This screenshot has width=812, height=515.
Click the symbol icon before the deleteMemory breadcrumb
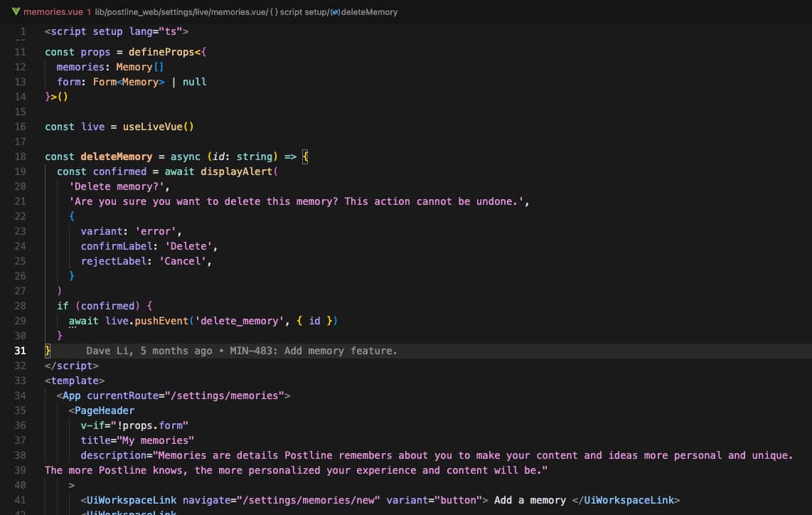tap(335, 12)
